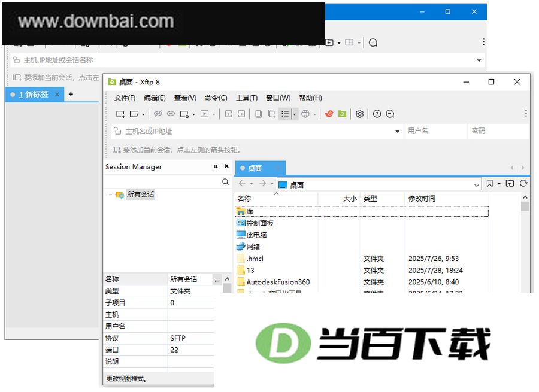
Task: Click the 密码 input field
Action: coord(498,131)
